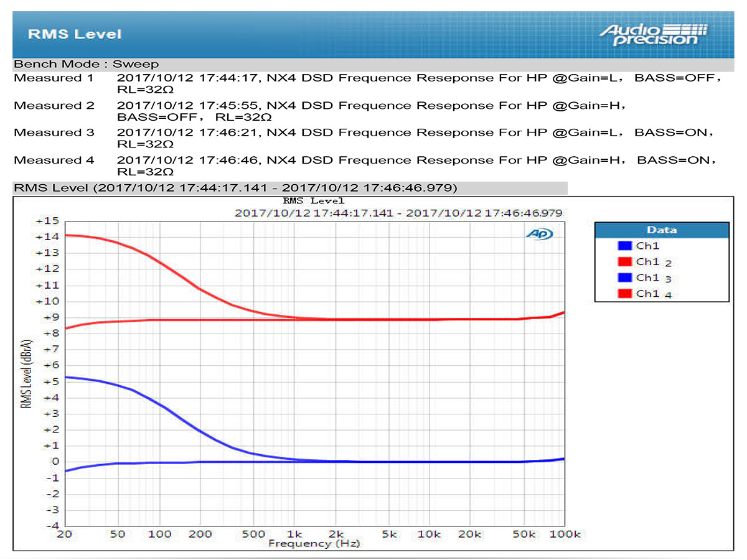Click the AP watermark icon inside graph

539,234
